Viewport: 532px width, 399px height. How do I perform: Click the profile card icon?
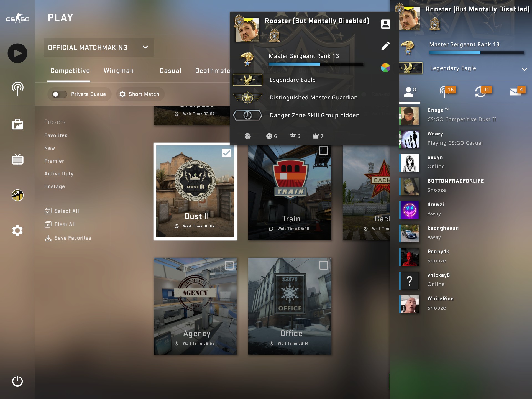[385, 24]
